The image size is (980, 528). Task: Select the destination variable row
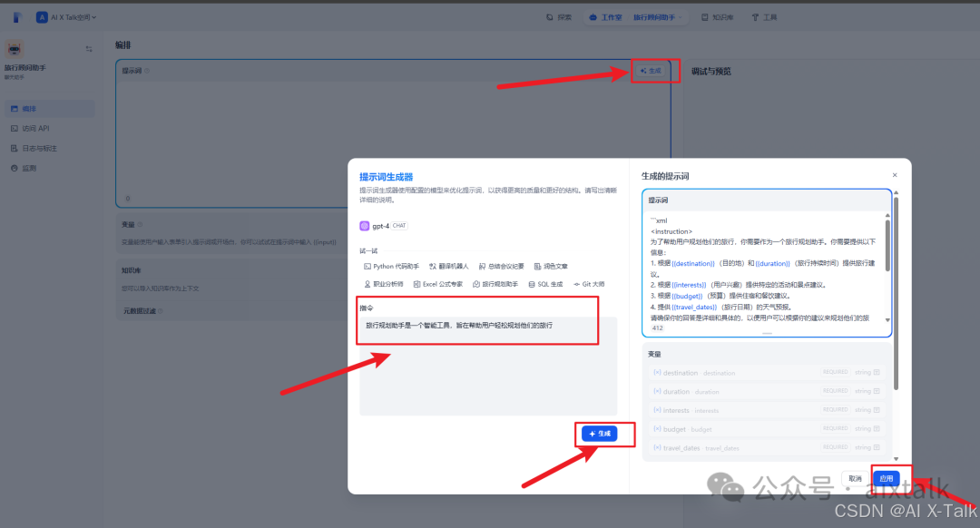click(x=766, y=372)
